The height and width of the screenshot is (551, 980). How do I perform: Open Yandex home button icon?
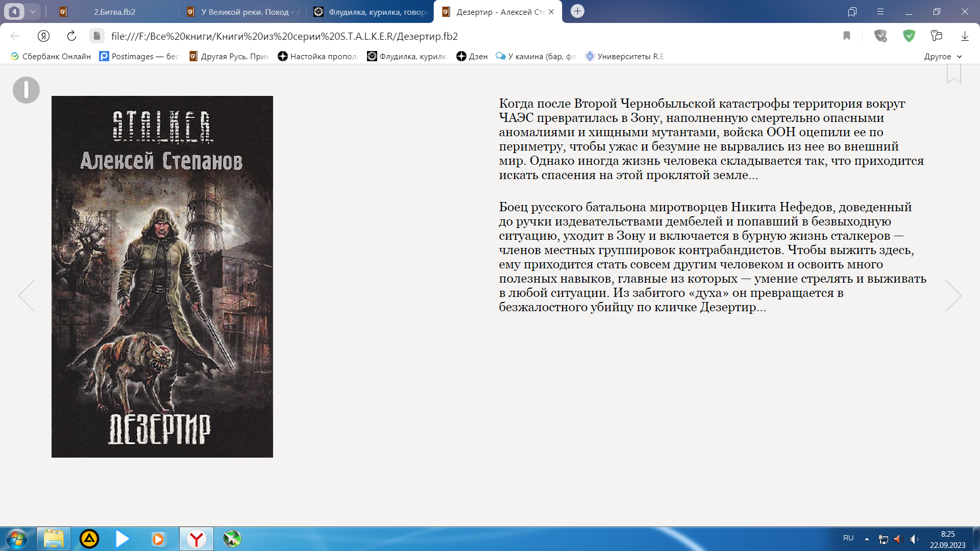(x=43, y=36)
